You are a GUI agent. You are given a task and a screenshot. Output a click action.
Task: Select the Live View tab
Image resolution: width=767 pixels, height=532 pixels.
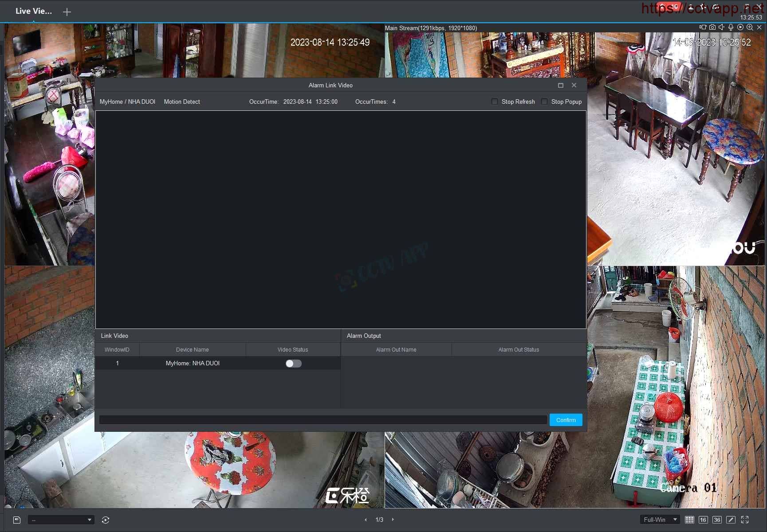coord(33,12)
